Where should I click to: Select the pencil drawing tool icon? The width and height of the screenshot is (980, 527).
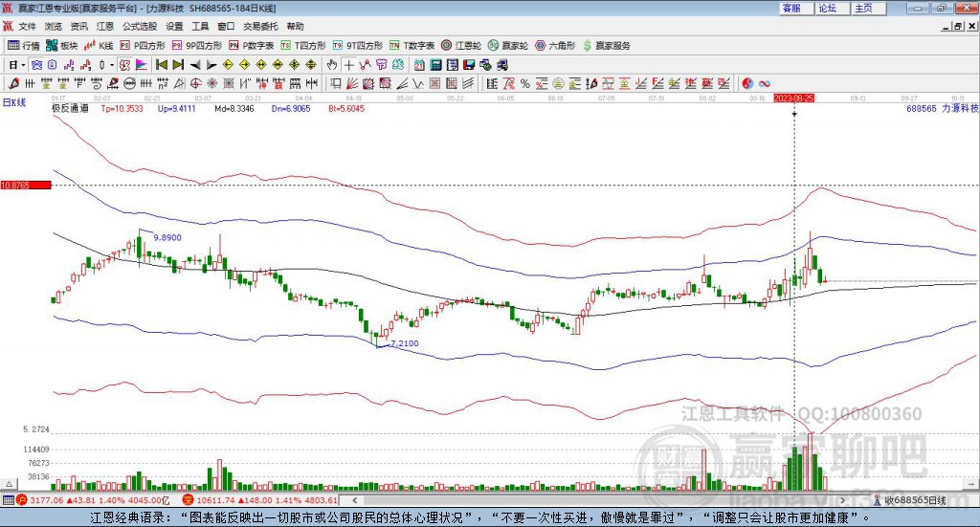click(x=13, y=83)
